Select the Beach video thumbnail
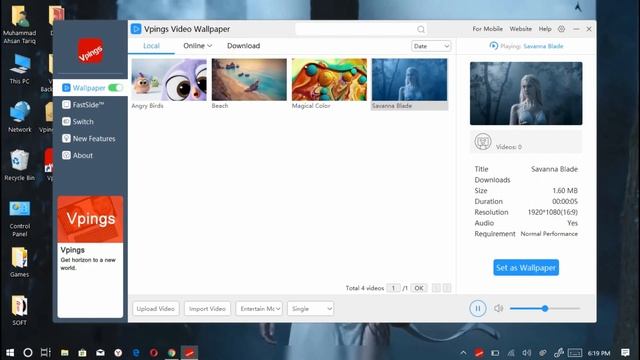Image resolution: width=640 pixels, height=360 pixels. click(x=249, y=80)
